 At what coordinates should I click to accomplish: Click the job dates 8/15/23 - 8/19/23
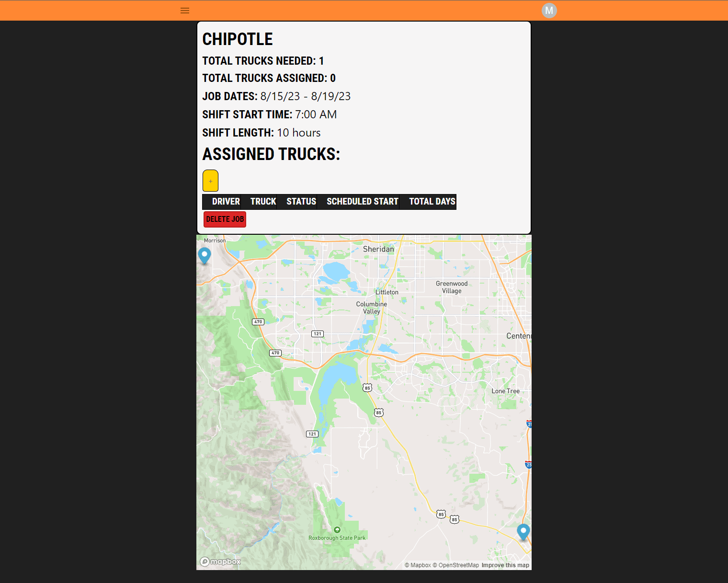tap(306, 96)
